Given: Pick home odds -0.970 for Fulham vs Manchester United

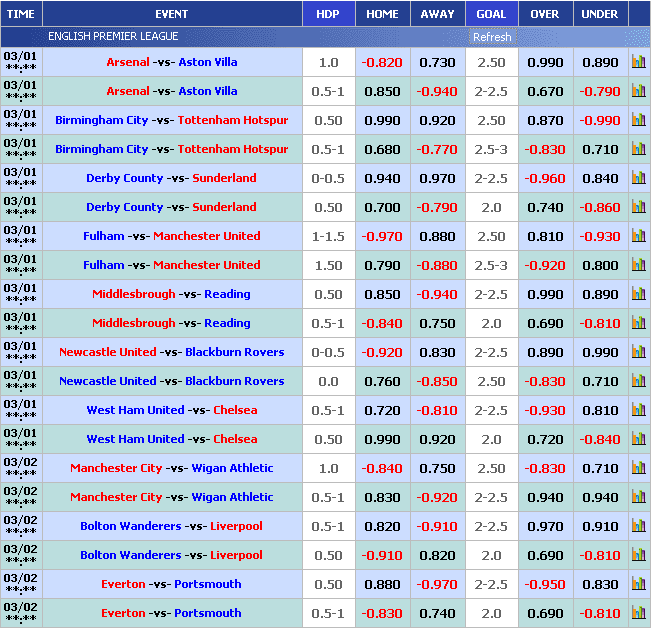Looking at the screenshot, I should [x=382, y=237].
